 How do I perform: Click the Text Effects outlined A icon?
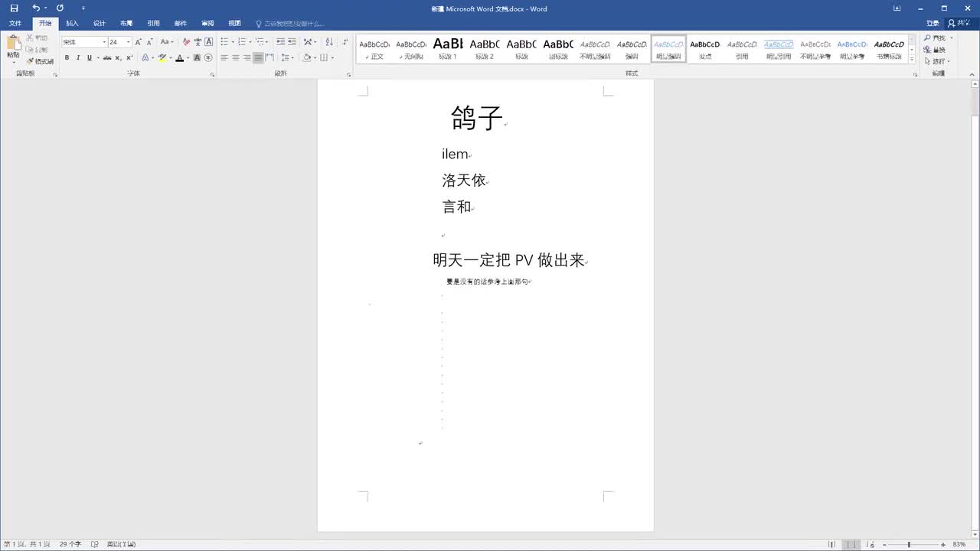pyautogui.click(x=145, y=57)
